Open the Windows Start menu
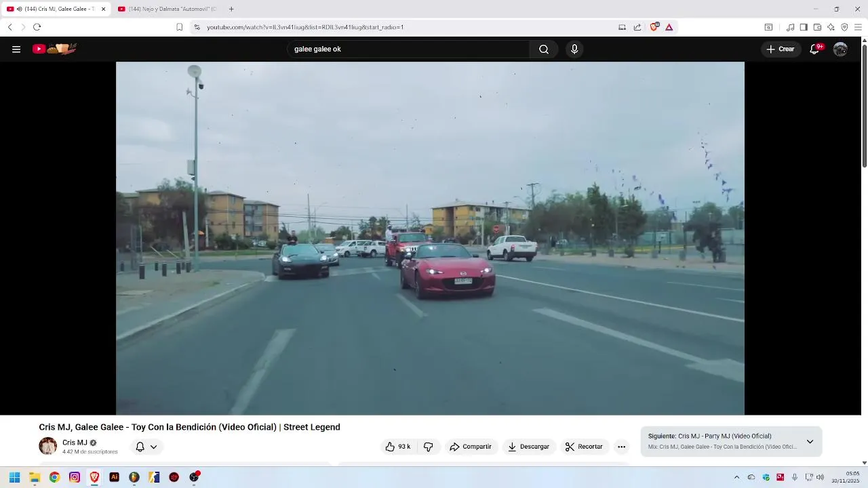The image size is (868, 488). pos(14,477)
